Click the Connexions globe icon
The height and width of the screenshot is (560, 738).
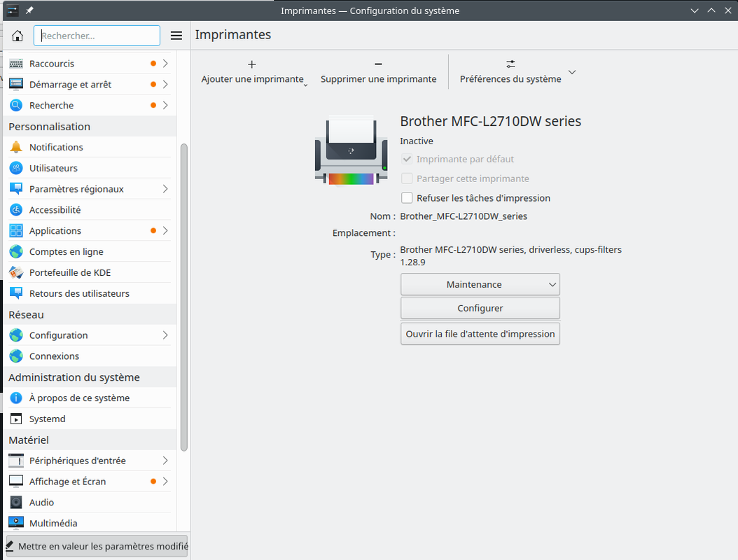coord(16,356)
